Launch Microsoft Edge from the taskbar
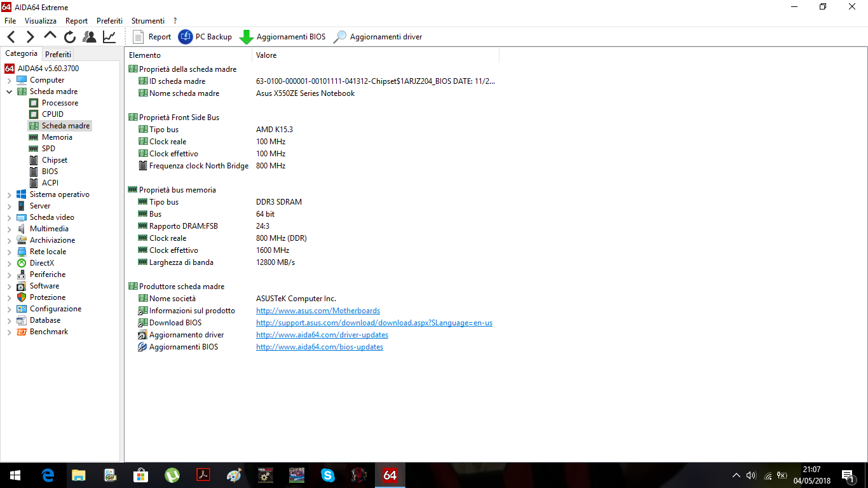The height and width of the screenshot is (488, 868). click(48, 475)
